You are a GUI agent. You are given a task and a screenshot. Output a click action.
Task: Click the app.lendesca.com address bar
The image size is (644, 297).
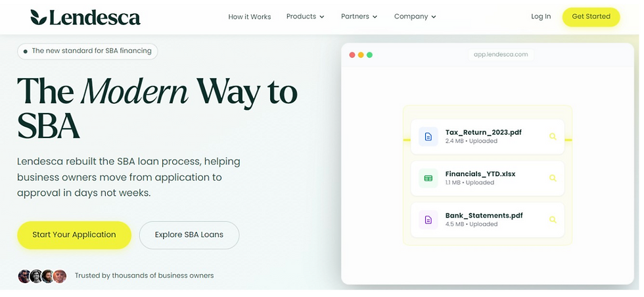pos(501,55)
